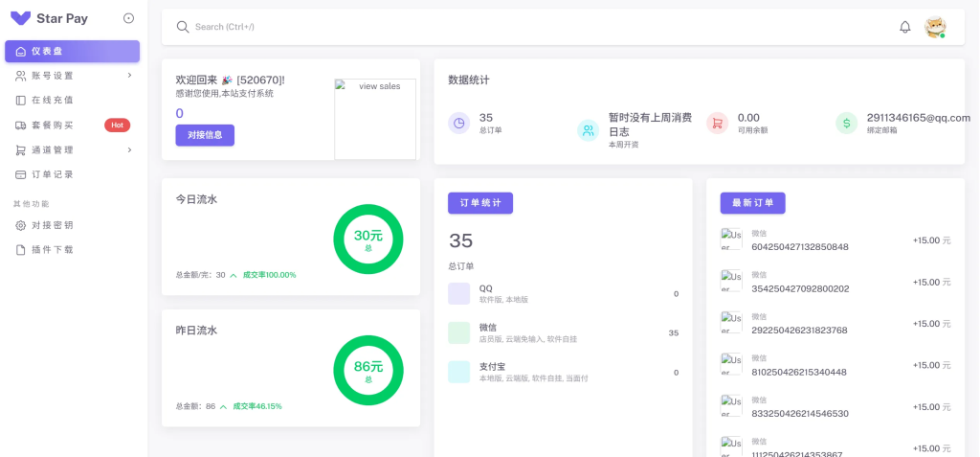
Task: Go to 订单记录 in sidebar
Action: coord(53,174)
